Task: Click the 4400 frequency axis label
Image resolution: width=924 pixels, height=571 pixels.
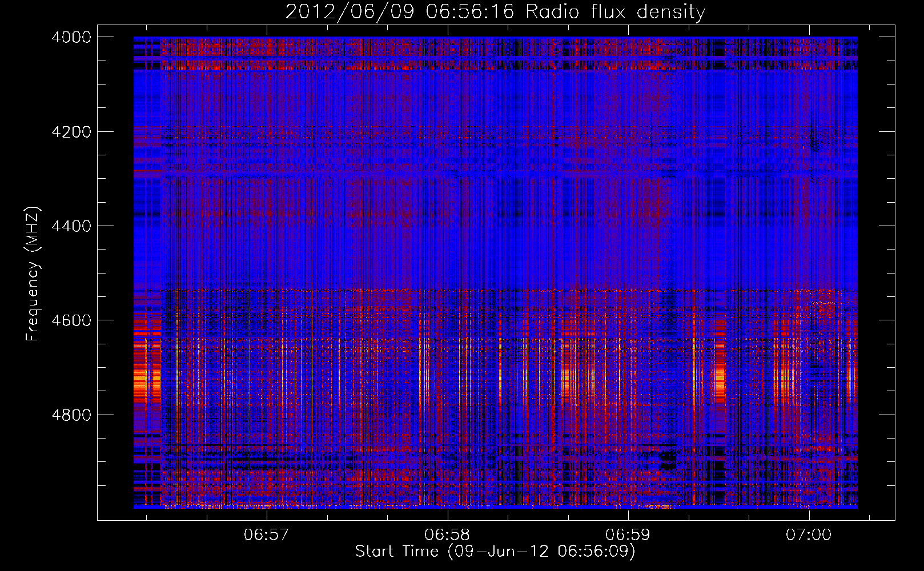Action: [x=71, y=226]
